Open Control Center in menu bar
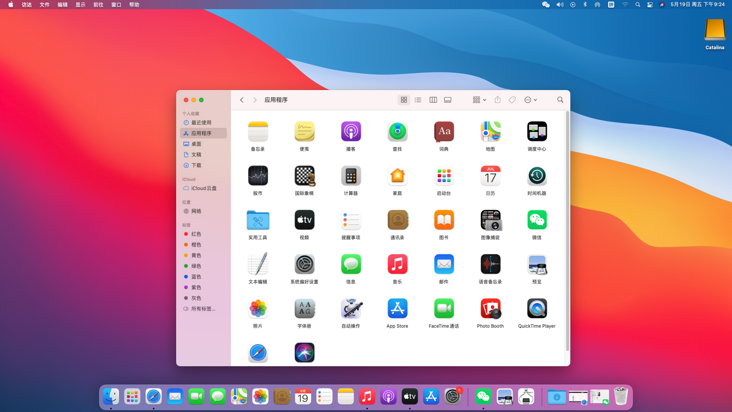 pyautogui.click(x=649, y=5)
